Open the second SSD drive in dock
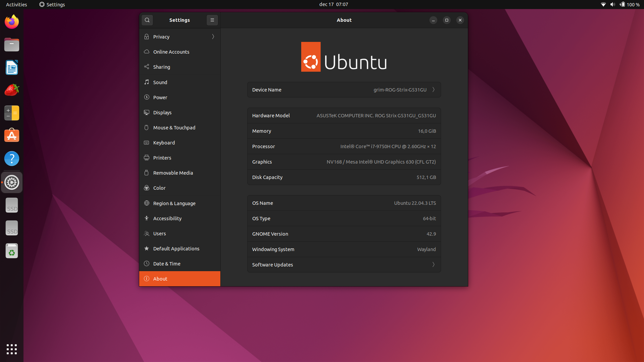644x362 pixels. click(x=12, y=228)
